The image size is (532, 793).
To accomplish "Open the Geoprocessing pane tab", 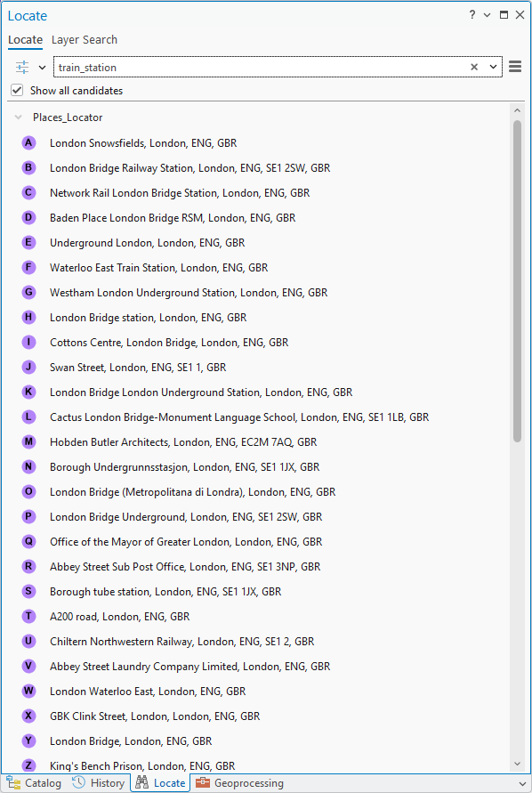I will tap(239, 783).
